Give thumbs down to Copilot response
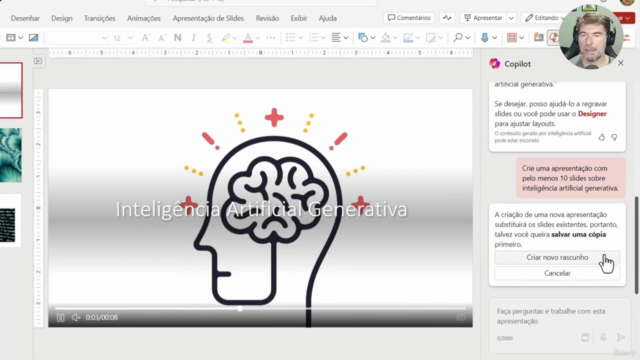Image resolution: width=640 pixels, height=360 pixels. pos(614,138)
